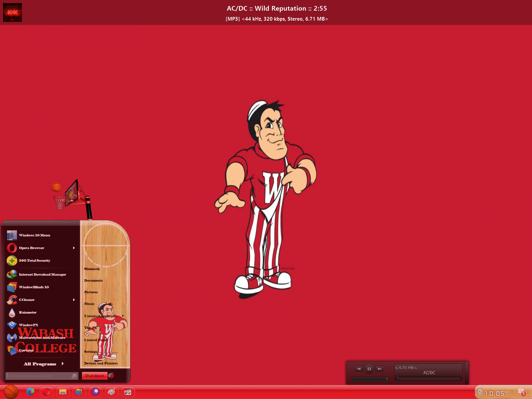Open Music from the start menu
Image resolution: width=532 pixels, height=399 pixels.
(x=89, y=304)
